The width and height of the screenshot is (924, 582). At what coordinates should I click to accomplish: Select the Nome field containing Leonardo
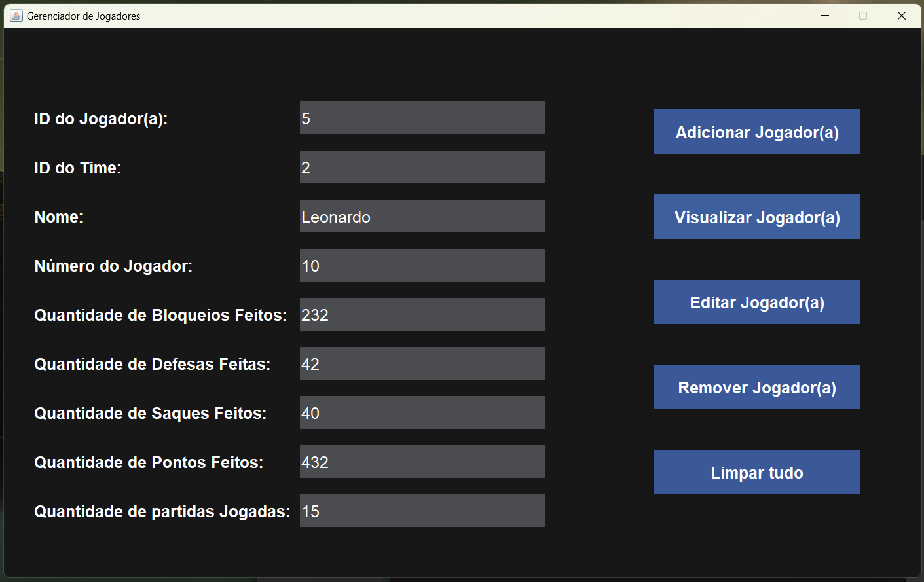coord(422,216)
